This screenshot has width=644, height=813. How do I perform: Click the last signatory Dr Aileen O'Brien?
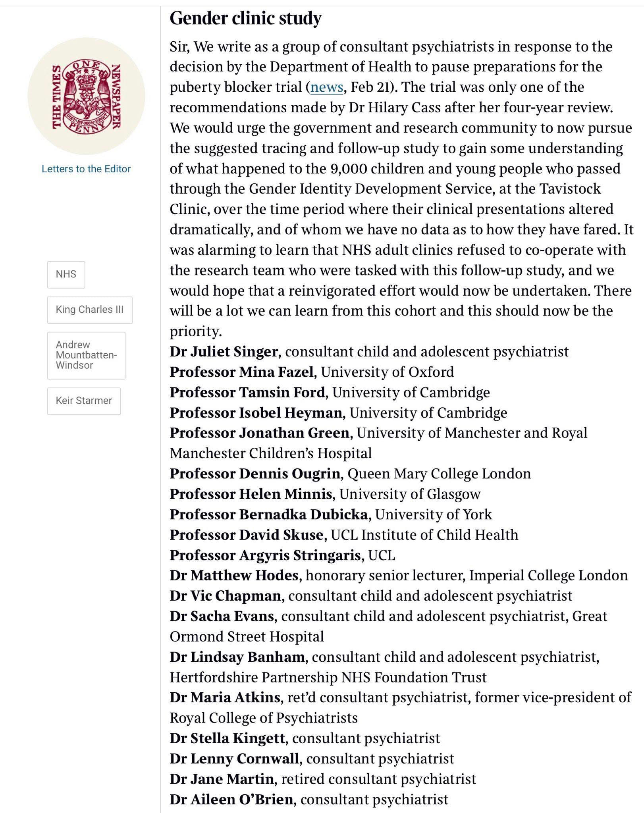tap(231, 799)
